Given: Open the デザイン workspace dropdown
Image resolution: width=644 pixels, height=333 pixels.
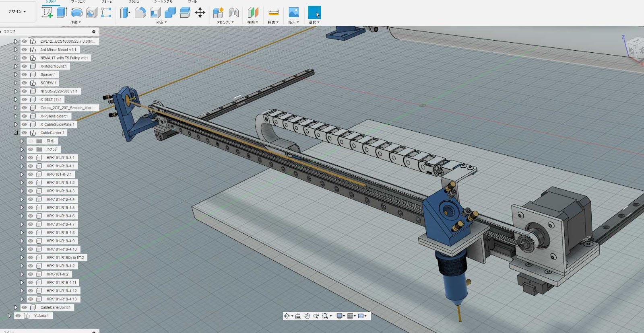Looking at the screenshot, I should pyautogui.click(x=17, y=11).
